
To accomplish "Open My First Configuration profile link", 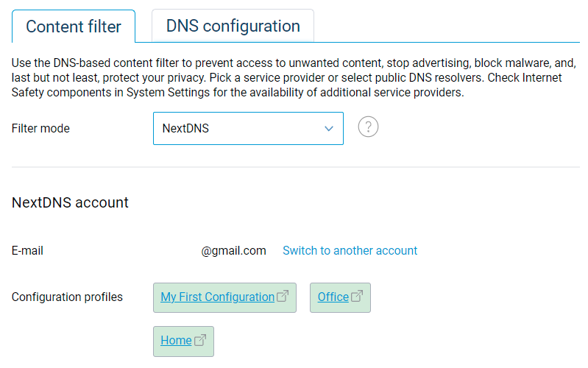I will click(217, 297).
